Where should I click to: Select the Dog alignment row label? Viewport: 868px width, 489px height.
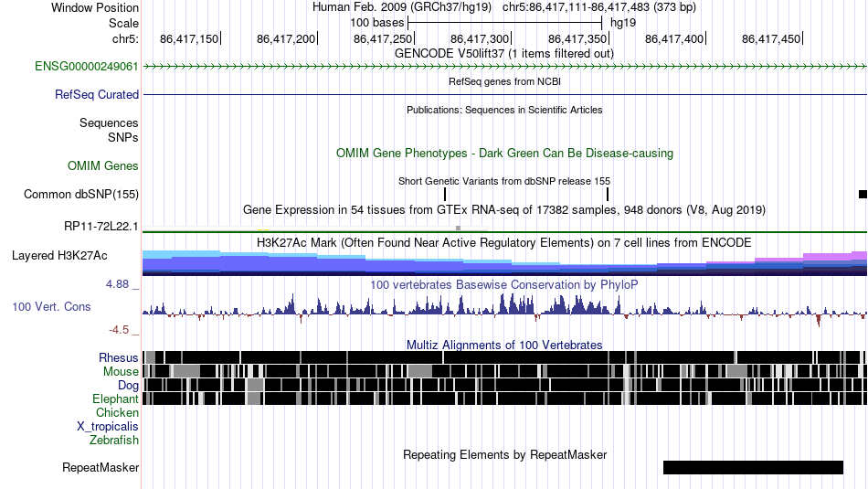pos(128,386)
